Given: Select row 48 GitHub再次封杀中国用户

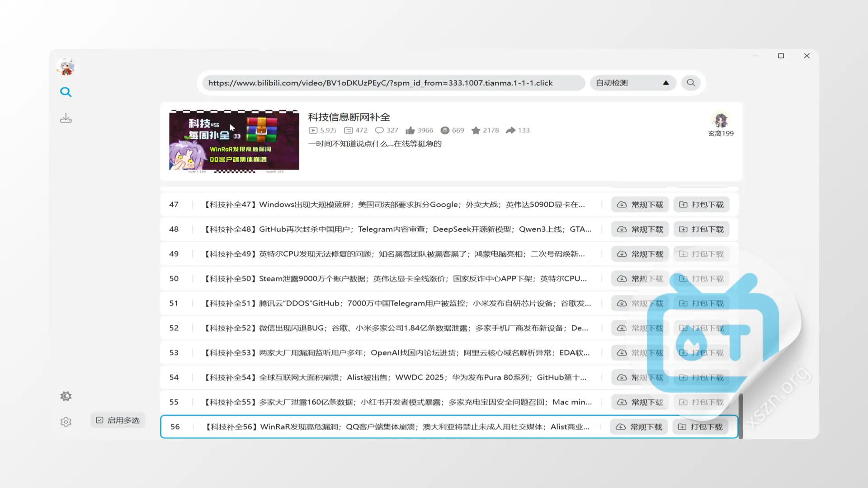Looking at the screenshot, I should pos(449,230).
